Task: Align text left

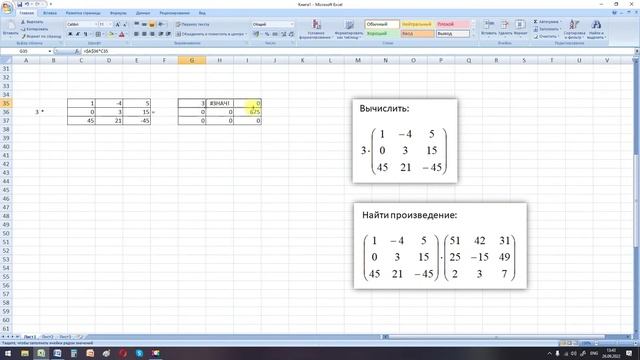Action: pos(136,34)
